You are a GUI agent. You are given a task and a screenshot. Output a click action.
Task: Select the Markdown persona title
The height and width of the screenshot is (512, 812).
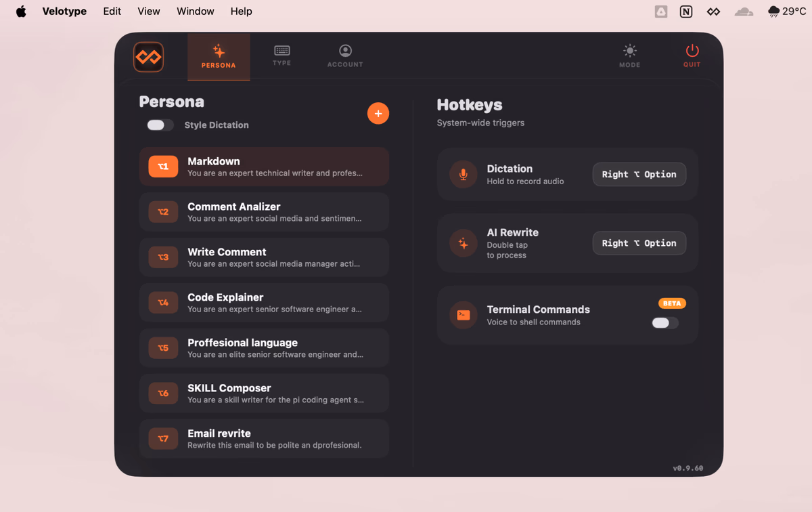tap(214, 161)
